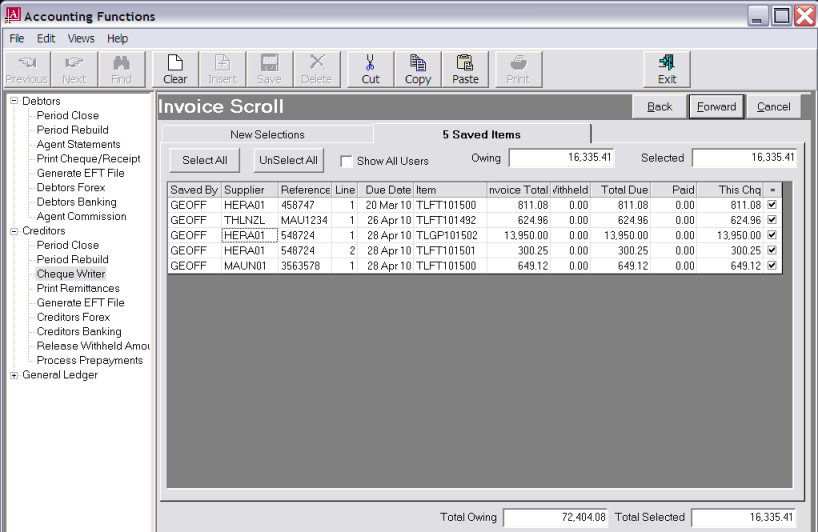Click the Selected amount input field
818x532 pixels.
click(744, 158)
